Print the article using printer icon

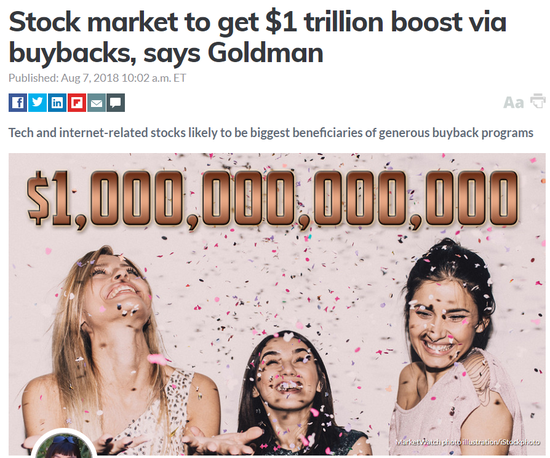[x=538, y=101]
